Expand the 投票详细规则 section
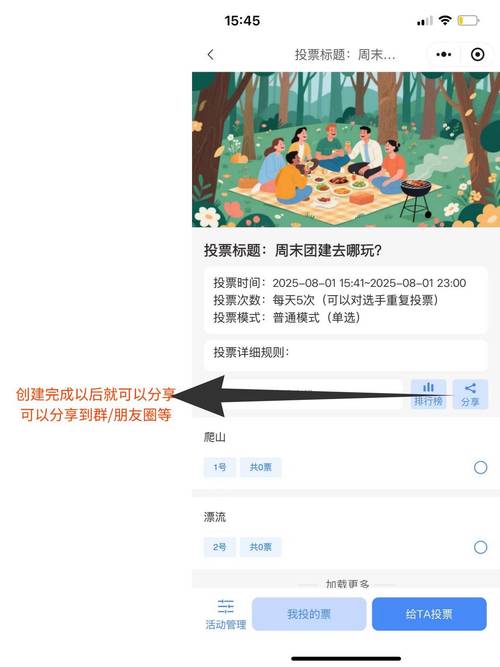The image size is (500, 667). [x=346, y=353]
